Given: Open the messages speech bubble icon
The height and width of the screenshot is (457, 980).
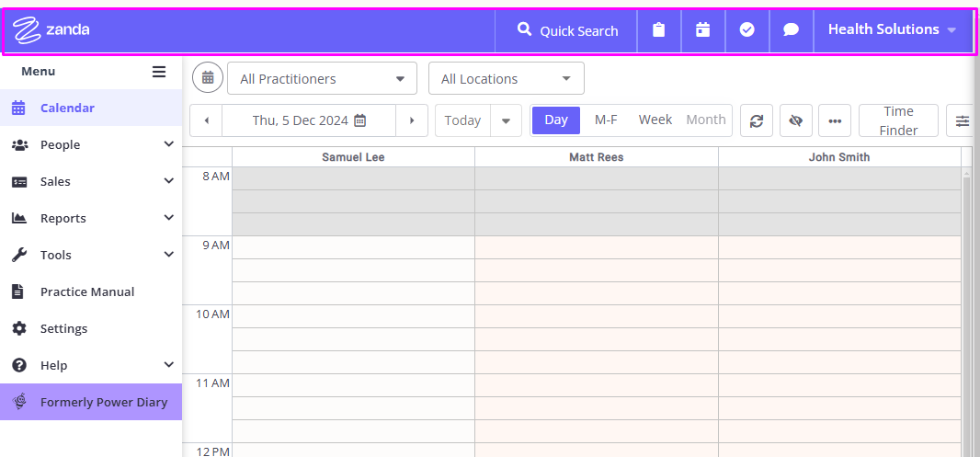Looking at the screenshot, I should point(792,30).
